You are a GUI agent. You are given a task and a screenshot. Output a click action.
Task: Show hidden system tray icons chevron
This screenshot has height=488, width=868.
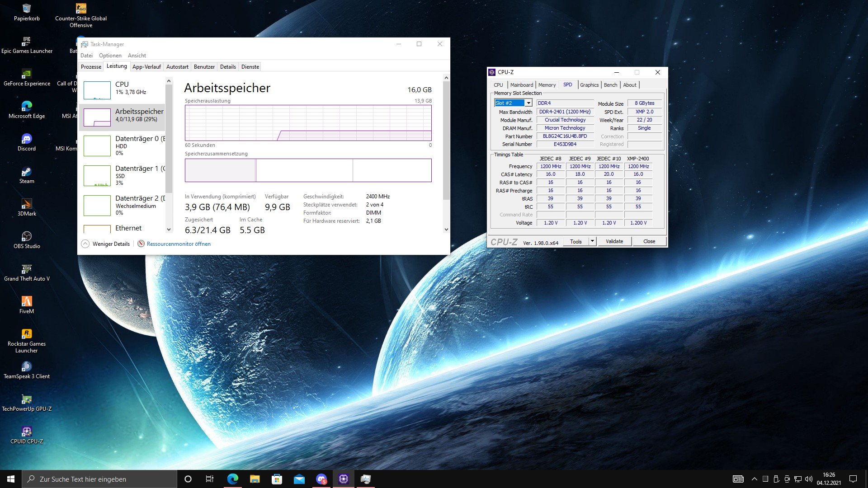coord(754,479)
